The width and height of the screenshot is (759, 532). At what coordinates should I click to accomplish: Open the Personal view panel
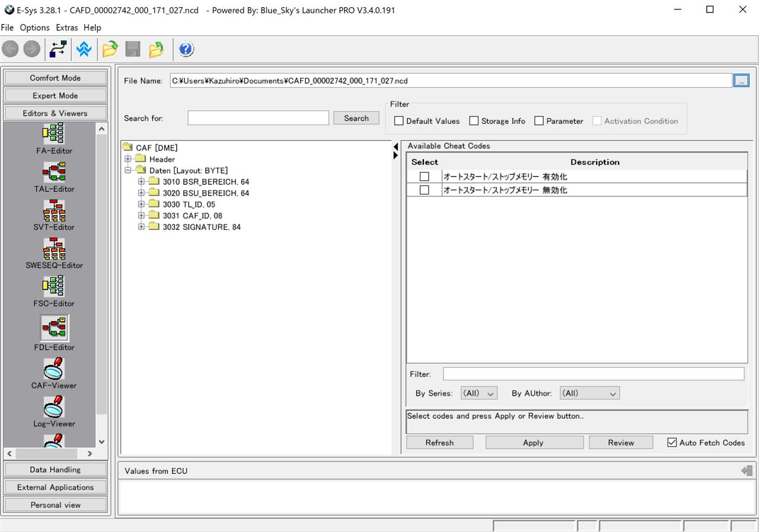click(55, 505)
